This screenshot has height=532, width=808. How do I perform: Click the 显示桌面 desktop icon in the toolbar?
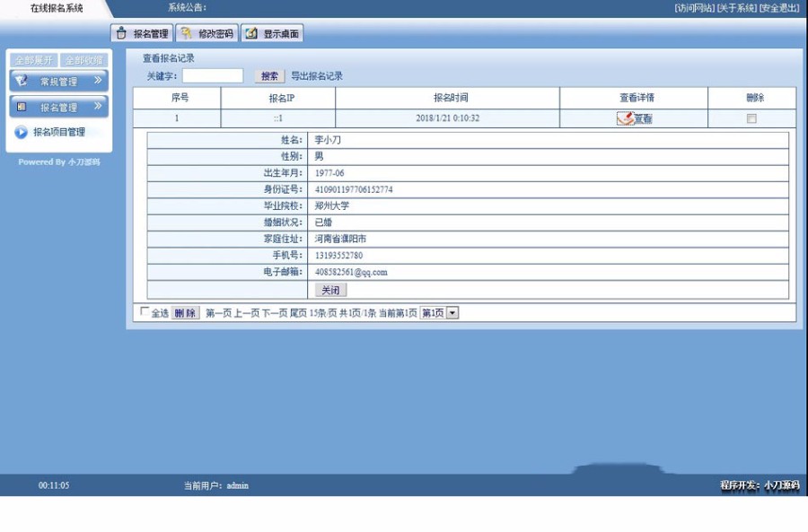tap(255, 32)
